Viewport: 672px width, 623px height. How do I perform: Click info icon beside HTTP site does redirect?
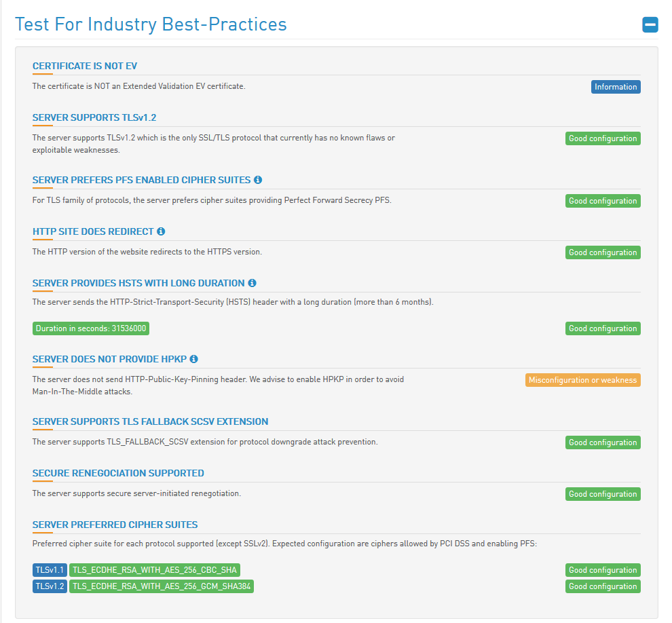pos(161,231)
